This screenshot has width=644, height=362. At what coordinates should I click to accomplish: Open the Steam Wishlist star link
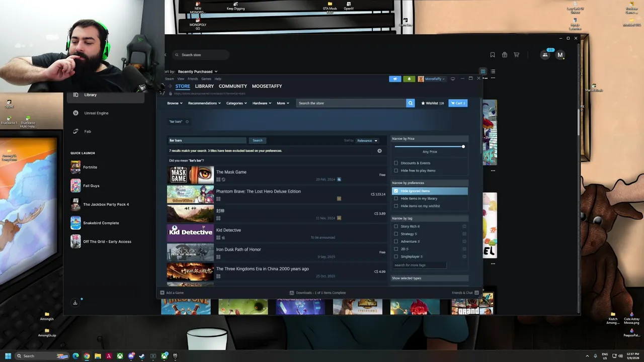tap(433, 103)
